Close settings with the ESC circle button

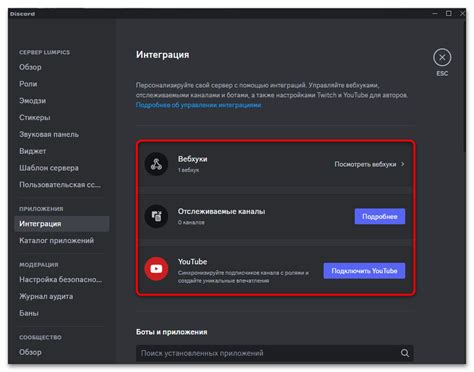pyautogui.click(x=442, y=57)
